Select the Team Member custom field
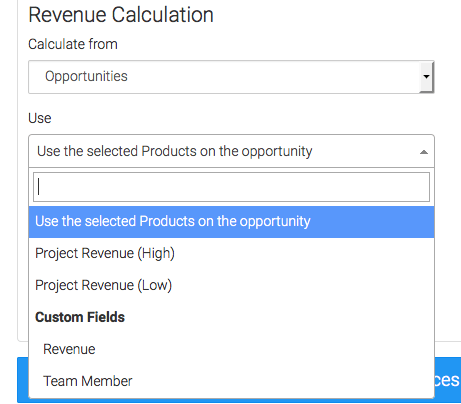Image resolution: width=461 pixels, height=404 pixels. click(88, 381)
